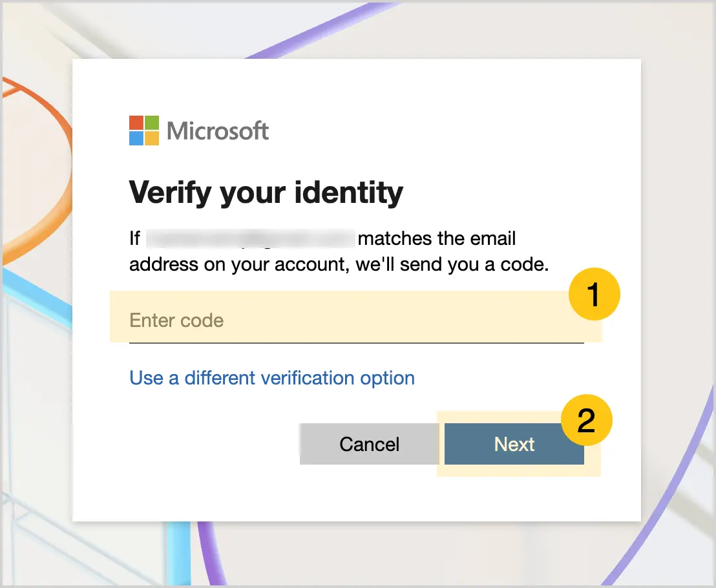Proceed with the Next button
This screenshot has height=588, width=716.
click(514, 444)
